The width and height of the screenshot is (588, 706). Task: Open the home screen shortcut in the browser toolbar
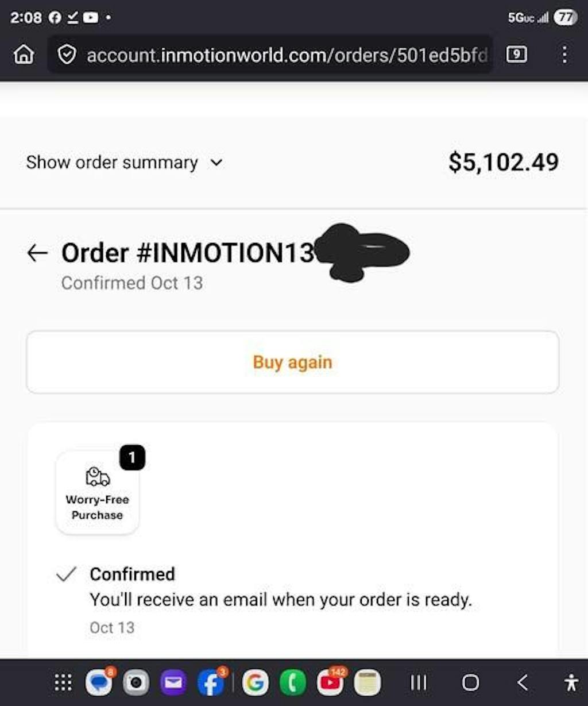23,55
